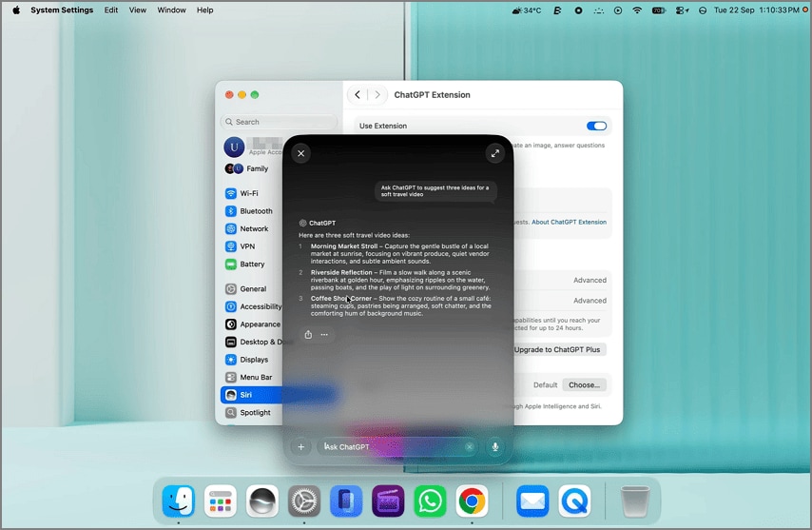812x530 pixels.
Task: Toggle the Use Extension switch
Action: pyautogui.click(x=596, y=126)
